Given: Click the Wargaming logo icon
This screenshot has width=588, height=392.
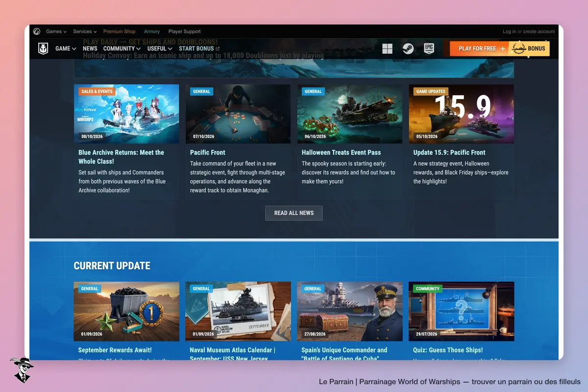Looking at the screenshot, I should click(36, 31).
